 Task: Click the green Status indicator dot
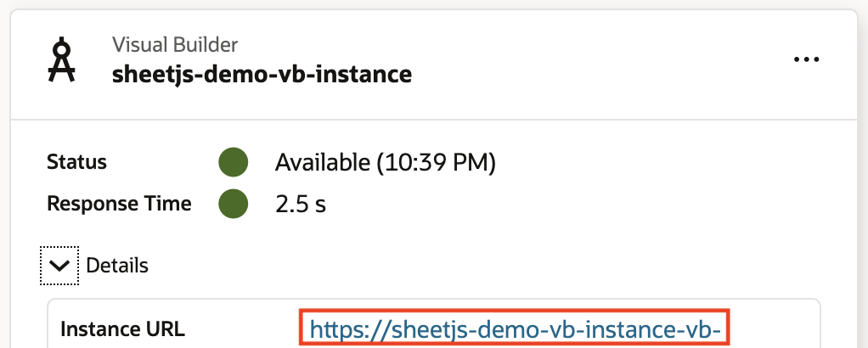[x=233, y=161]
